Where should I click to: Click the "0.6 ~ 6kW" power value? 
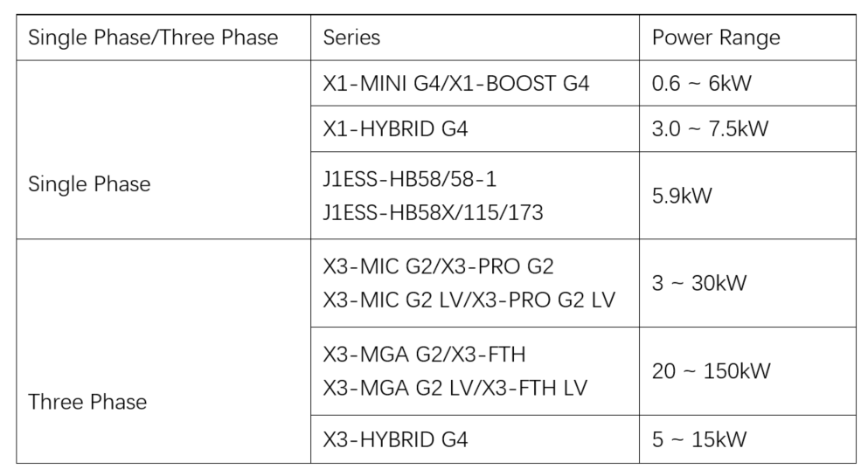701,84
